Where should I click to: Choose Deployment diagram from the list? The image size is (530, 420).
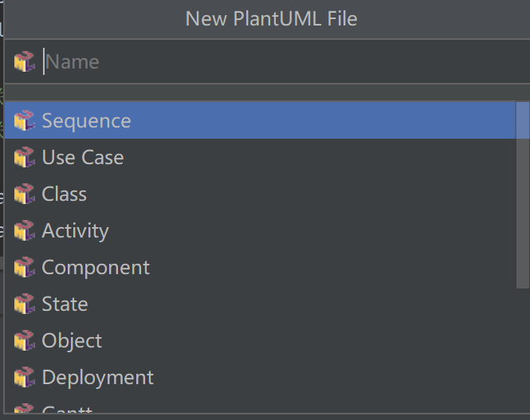coord(261,377)
